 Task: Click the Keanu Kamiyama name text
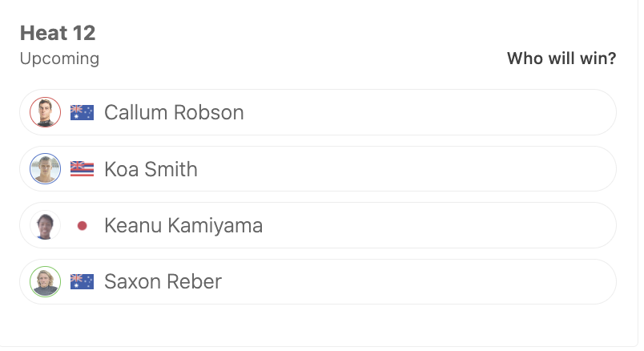(183, 226)
